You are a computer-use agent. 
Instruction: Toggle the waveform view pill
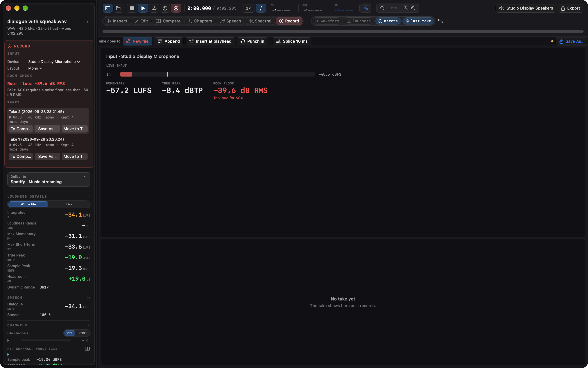pyautogui.click(x=327, y=21)
